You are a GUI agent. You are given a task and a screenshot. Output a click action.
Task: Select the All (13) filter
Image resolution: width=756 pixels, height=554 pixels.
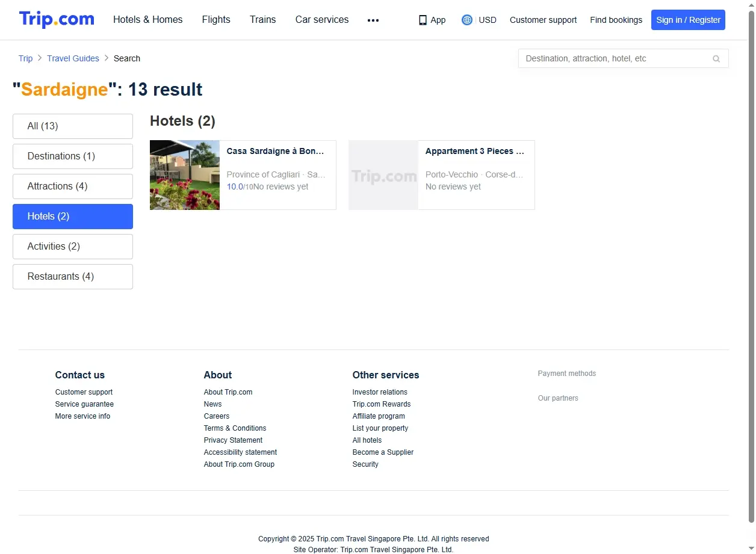pyautogui.click(x=73, y=126)
